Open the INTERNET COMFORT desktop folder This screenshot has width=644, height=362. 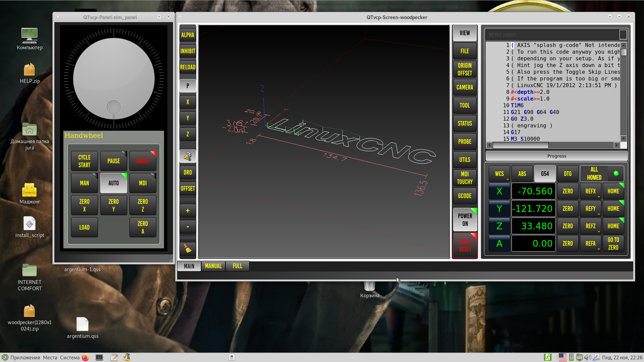click(30, 277)
